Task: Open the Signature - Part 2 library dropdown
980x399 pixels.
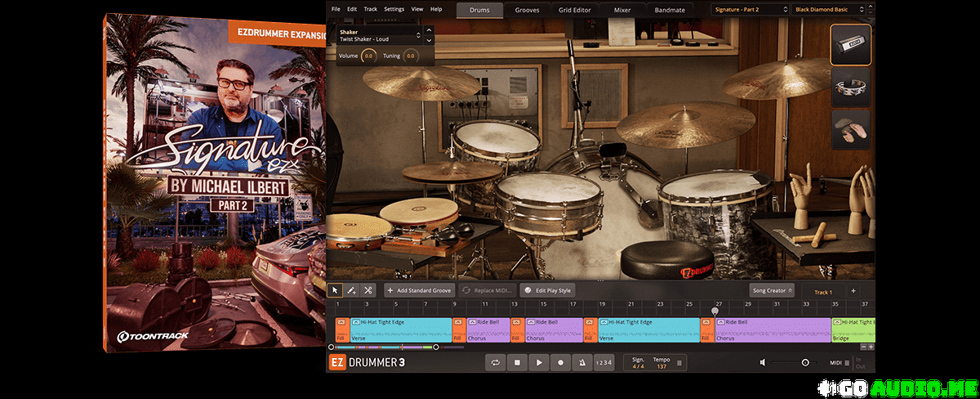Action: click(749, 10)
